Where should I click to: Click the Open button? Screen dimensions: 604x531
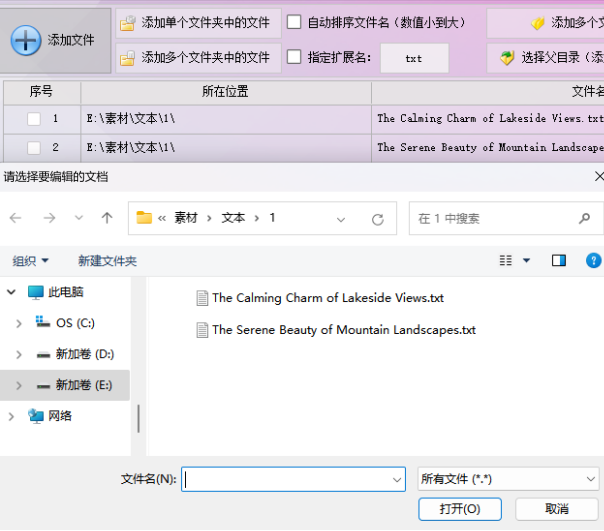click(460, 509)
